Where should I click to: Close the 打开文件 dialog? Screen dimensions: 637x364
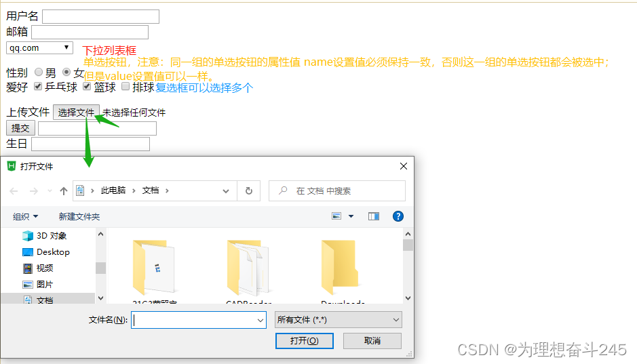pyautogui.click(x=404, y=166)
